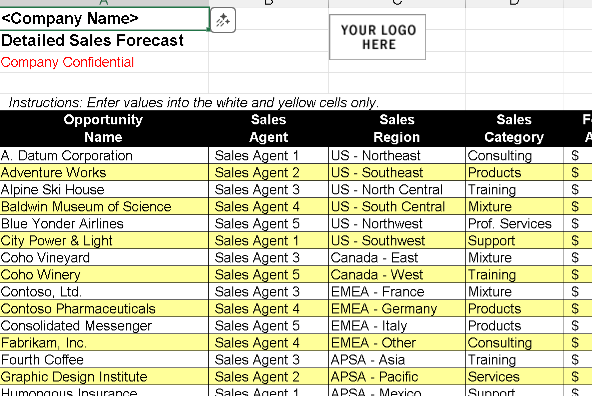Click Products category in Adventure Works row
592x396 pixels.
coord(514,172)
